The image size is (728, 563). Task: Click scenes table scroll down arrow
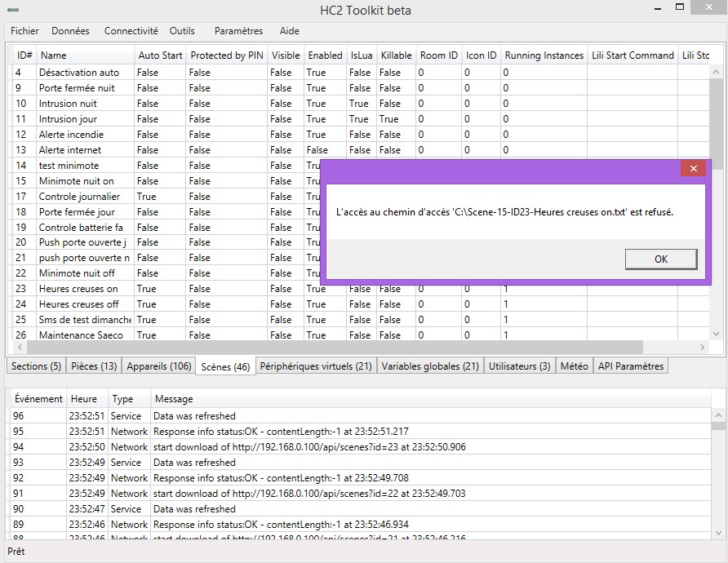pos(716,334)
